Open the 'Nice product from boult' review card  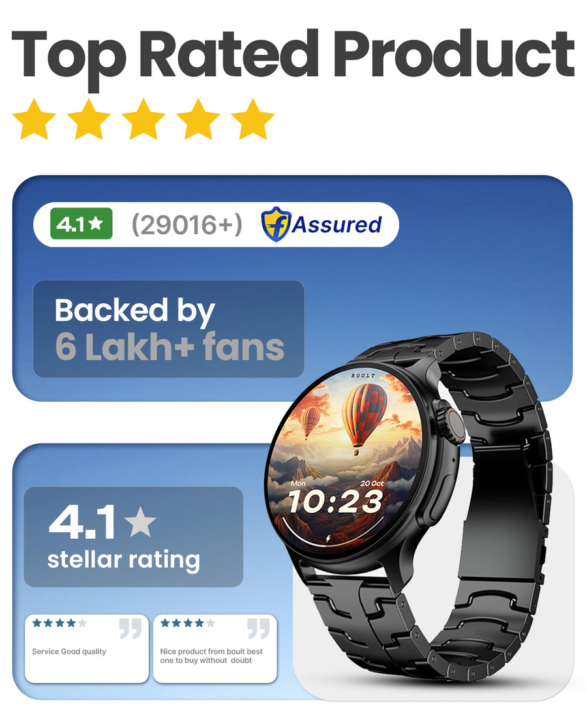click(215, 648)
